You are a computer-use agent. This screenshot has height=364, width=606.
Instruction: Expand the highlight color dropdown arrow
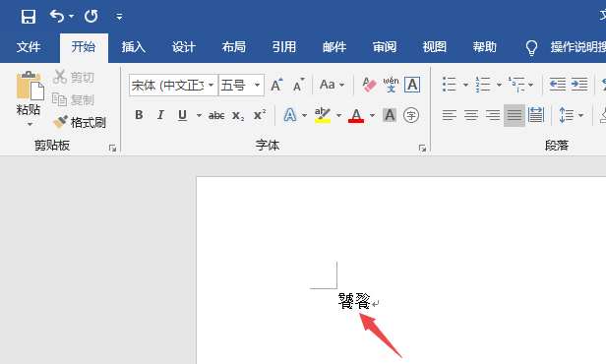click(x=338, y=115)
